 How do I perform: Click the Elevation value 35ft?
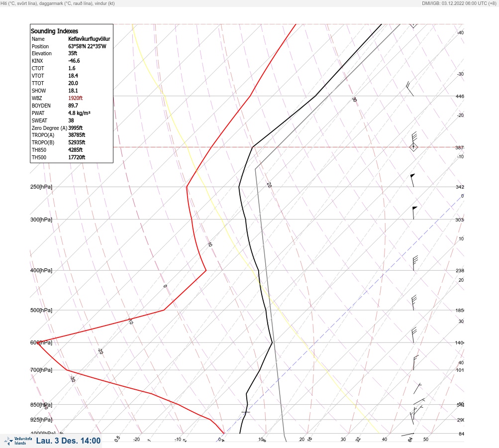pyautogui.click(x=73, y=53)
